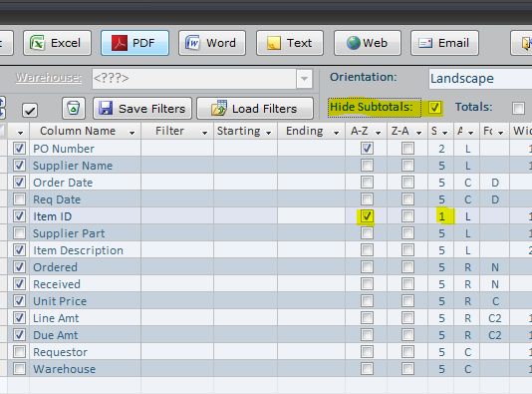Check the Req Date include checkbox
This screenshot has width=532, height=394.
tap(19, 199)
